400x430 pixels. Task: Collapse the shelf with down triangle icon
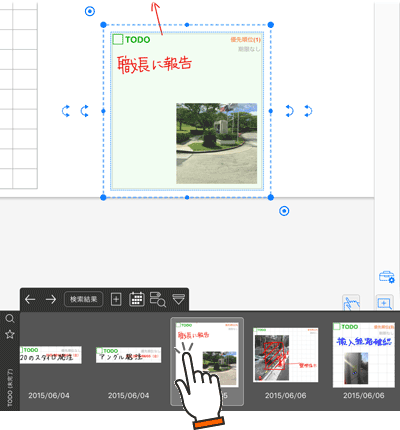pyautogui.click(x=179, y=299)
